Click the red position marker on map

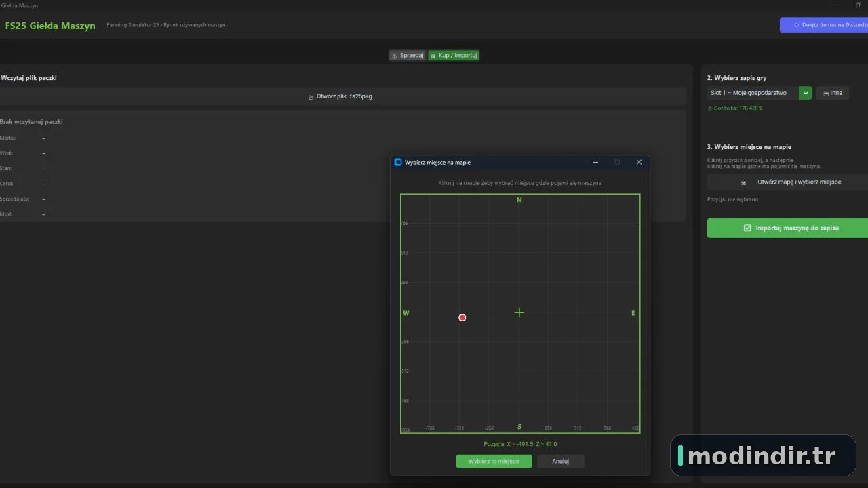462,317
